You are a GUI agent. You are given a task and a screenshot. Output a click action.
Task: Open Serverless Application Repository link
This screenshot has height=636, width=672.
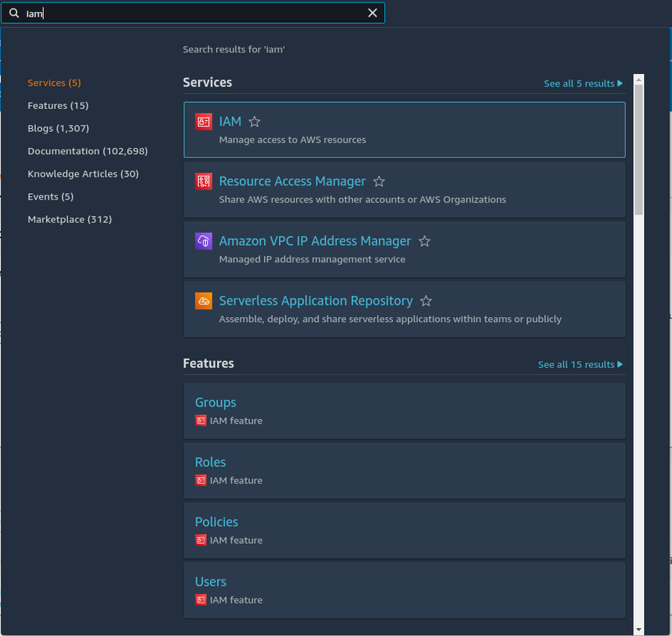[316, 301]
